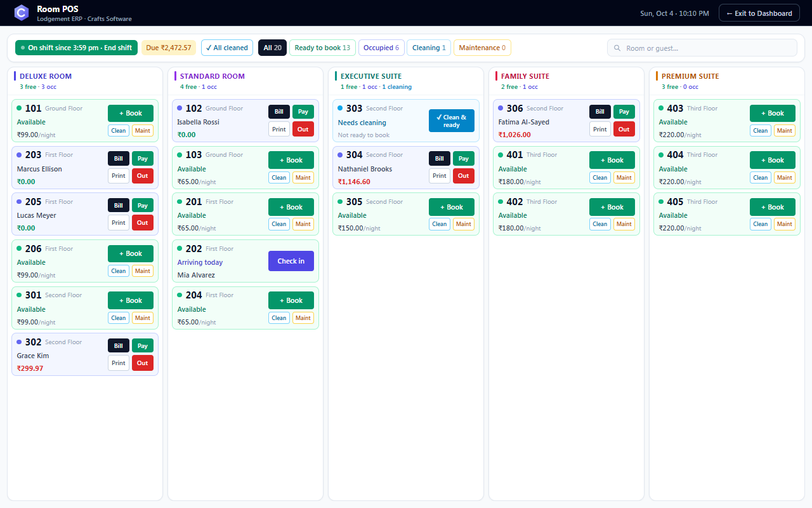Image resolution: width=812 pixels, height=508 pixels.
Task: Book room 305
Action: coord(452,207)
